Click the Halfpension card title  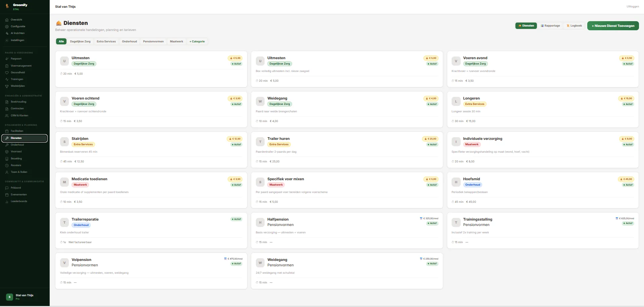coord(278,219)
